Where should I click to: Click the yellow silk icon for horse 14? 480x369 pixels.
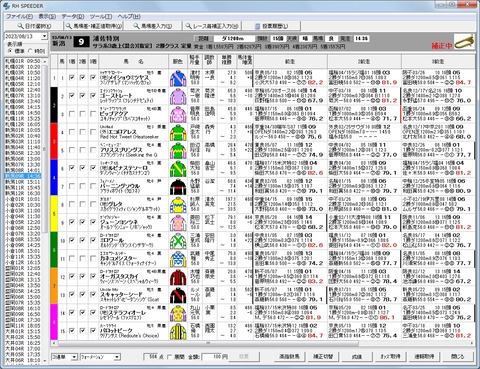(x=178, y=313)
